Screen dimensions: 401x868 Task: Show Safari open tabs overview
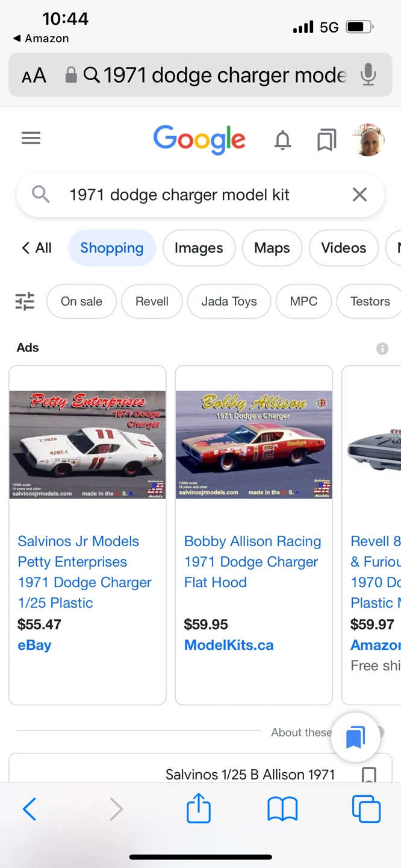[366, 809]
